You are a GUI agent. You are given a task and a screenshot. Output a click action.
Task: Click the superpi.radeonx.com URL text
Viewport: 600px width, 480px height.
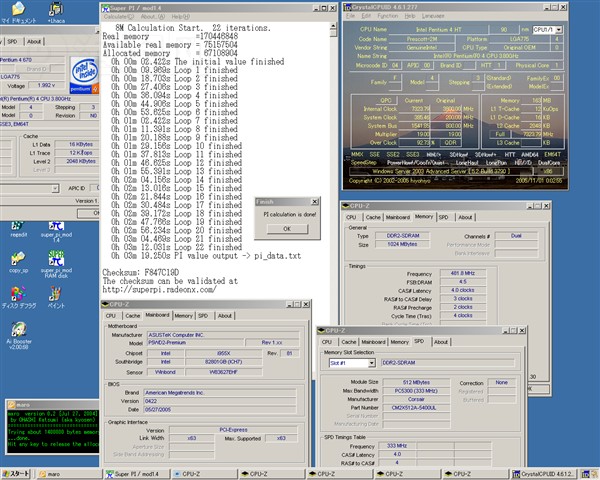coord(159,289)
